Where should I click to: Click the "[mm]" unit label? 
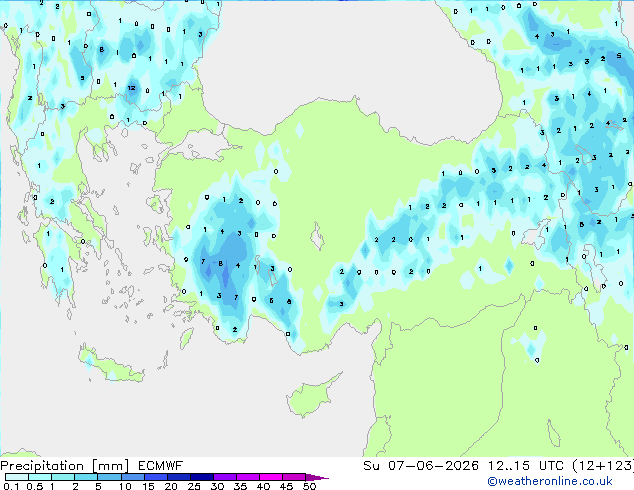[x=110, y=466]
